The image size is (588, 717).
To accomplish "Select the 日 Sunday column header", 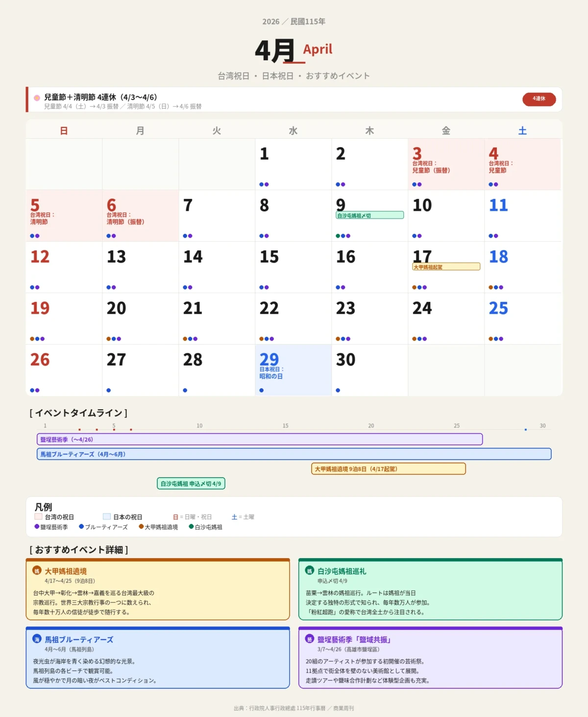I will 64,131.
